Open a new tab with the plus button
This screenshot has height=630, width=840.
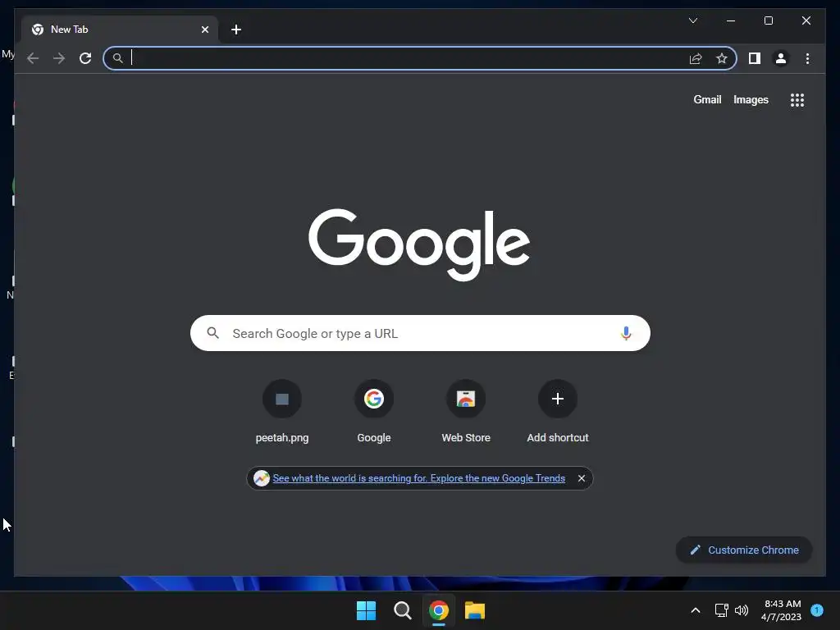pyautogui.click(x=236, y=30)
